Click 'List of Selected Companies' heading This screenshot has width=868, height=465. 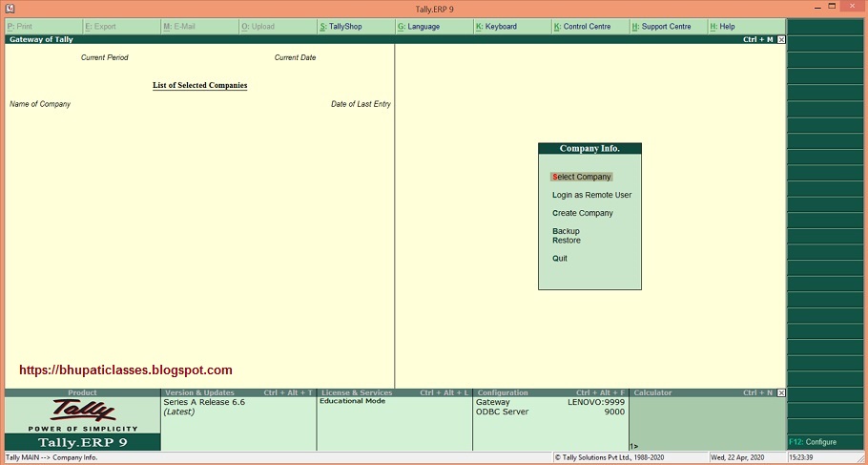click(x=200, y=85)
